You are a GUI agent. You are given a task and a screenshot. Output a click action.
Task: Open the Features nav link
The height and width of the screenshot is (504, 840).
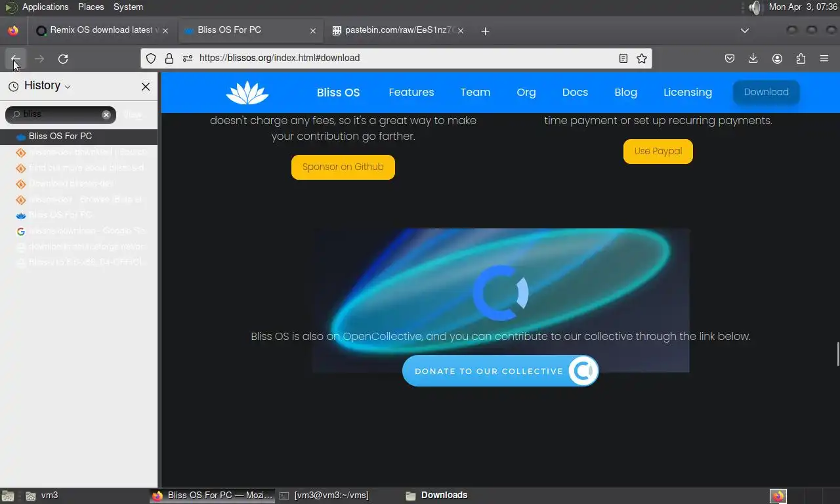pyautogui.click(x=411, y=93)
